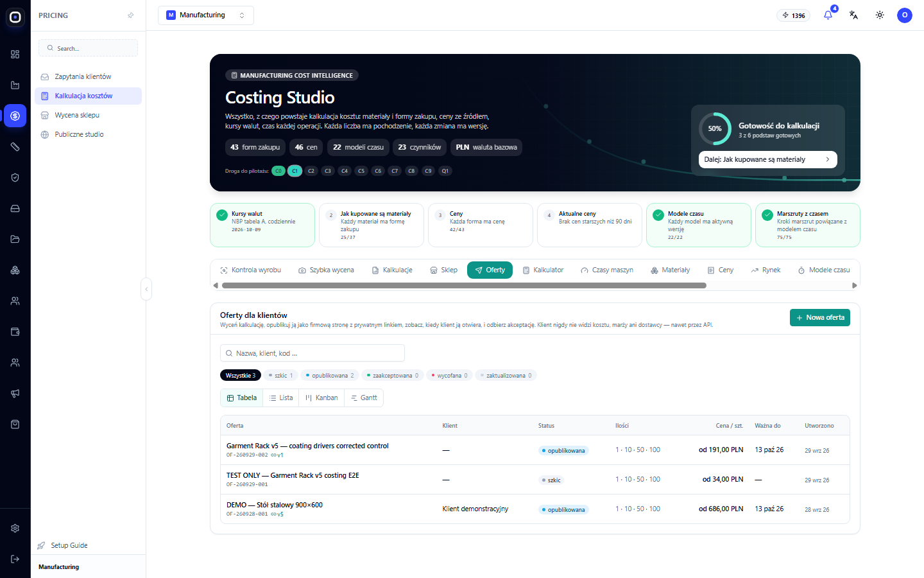Open the Setup Guide link
Screen dimensions: 924x578
coord(63,545)
